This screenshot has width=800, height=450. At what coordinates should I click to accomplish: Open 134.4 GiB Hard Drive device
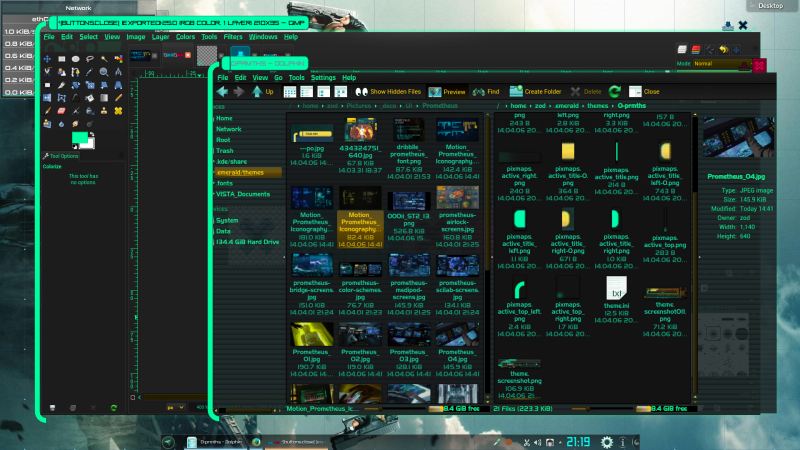coord(247,242)
